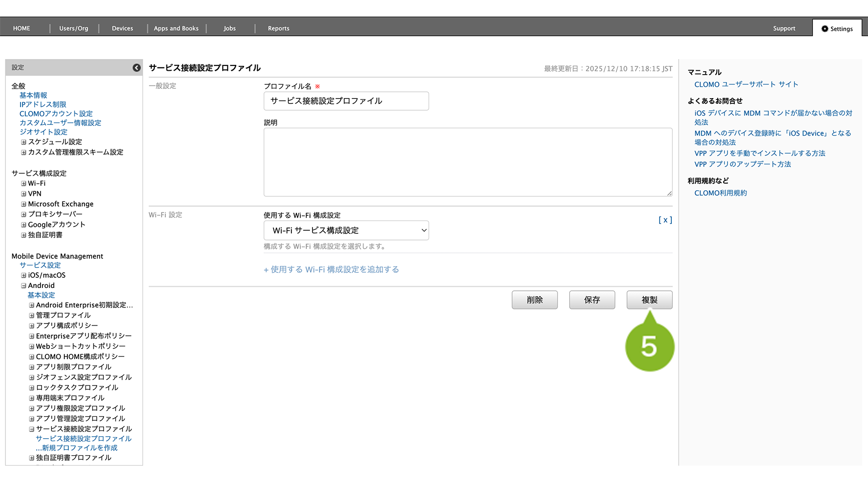Click the 保存 button
Screen dimensions: 868x488
tap(592, 300)
